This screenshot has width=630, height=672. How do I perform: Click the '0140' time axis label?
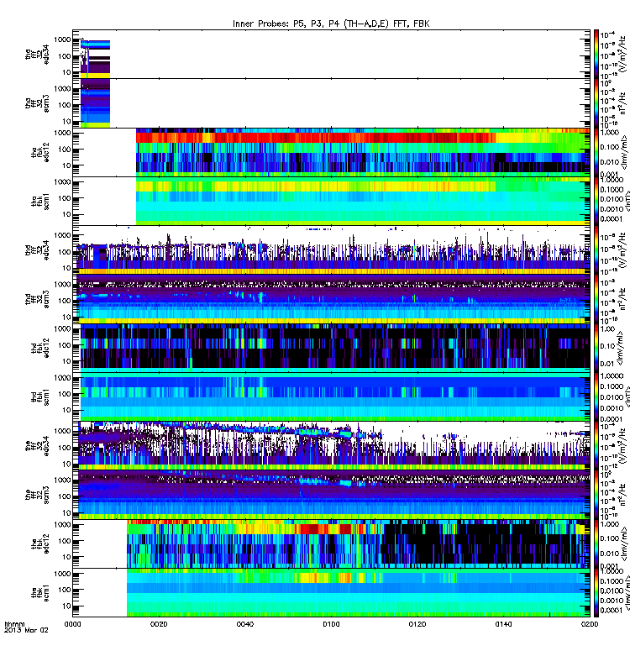503,624
